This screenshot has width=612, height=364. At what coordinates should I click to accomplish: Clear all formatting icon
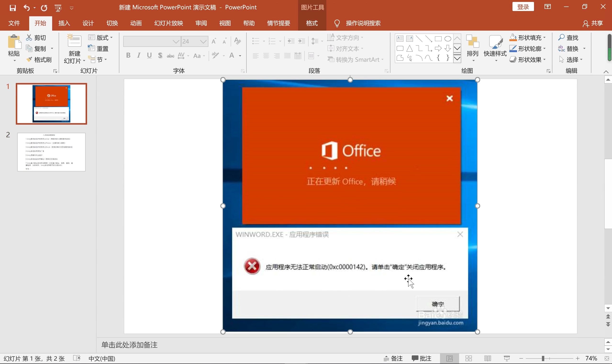(237, 41)
